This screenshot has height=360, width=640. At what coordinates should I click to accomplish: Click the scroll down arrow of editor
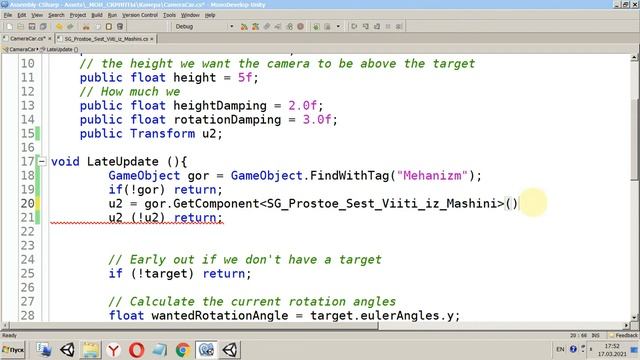point(634,317)
